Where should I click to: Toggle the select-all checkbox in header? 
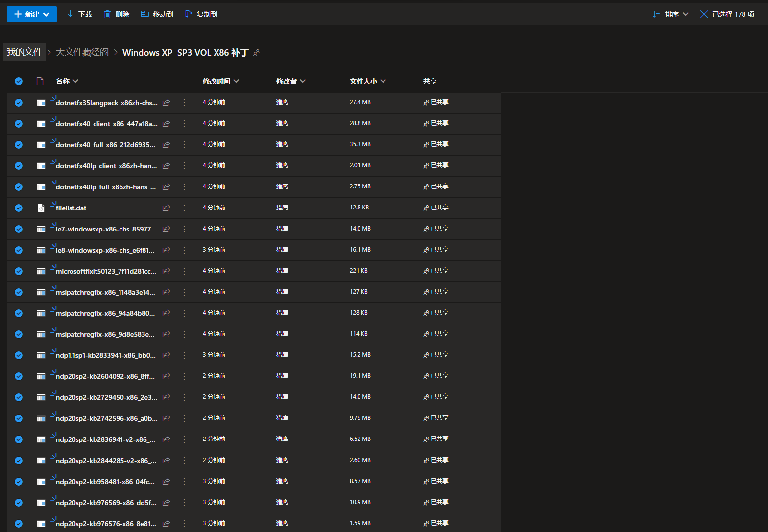pos(19,81)
